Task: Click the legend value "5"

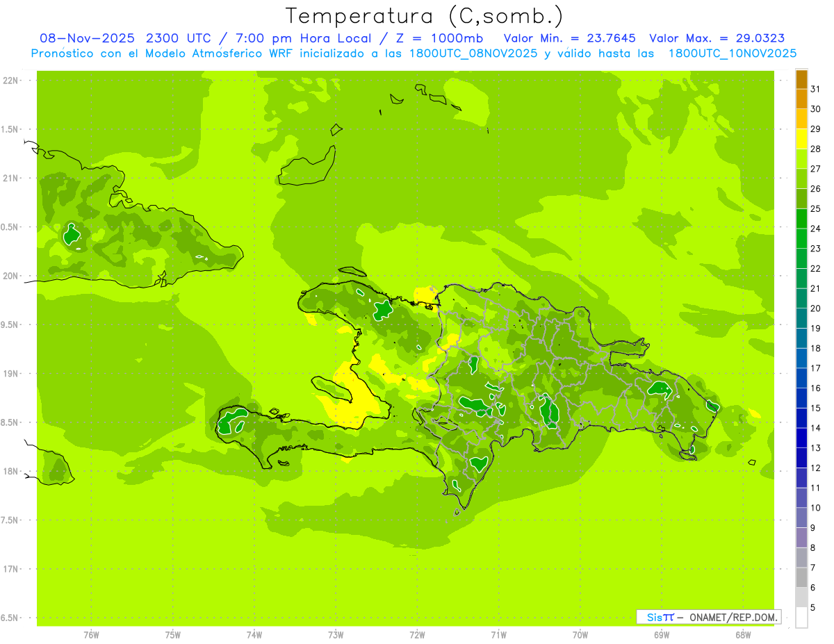Action: pyautogui.click(x=813, y=608)
